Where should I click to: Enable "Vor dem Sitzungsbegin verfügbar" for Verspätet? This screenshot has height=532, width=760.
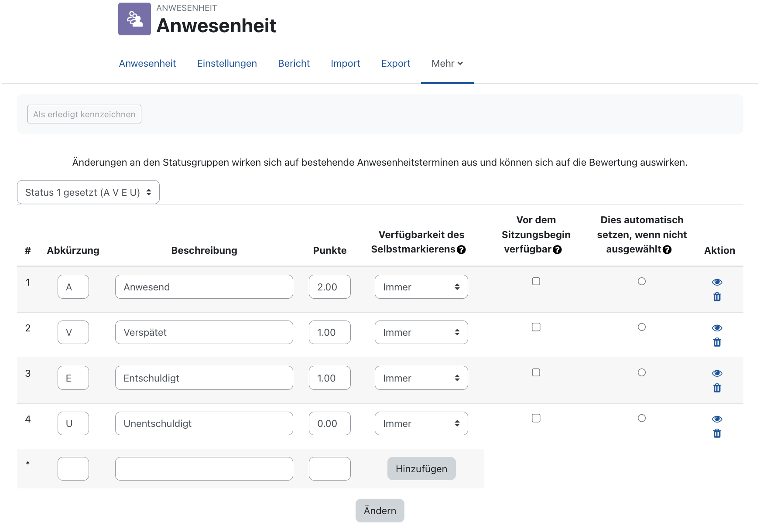coord(536,327)
